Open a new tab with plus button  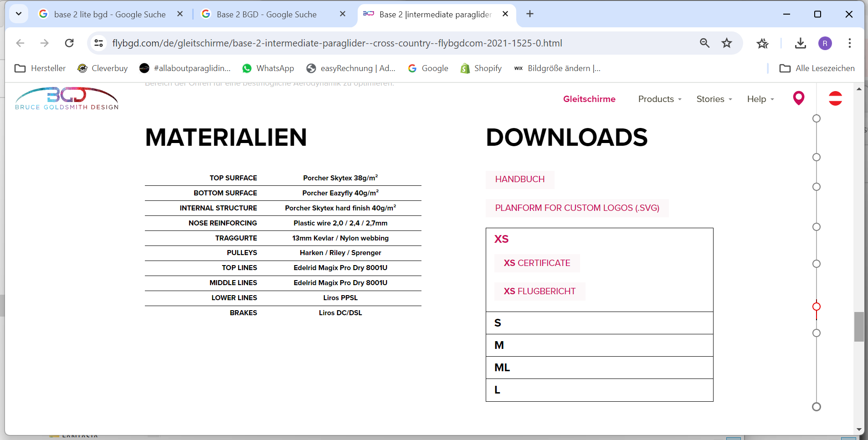pos(529,14)
